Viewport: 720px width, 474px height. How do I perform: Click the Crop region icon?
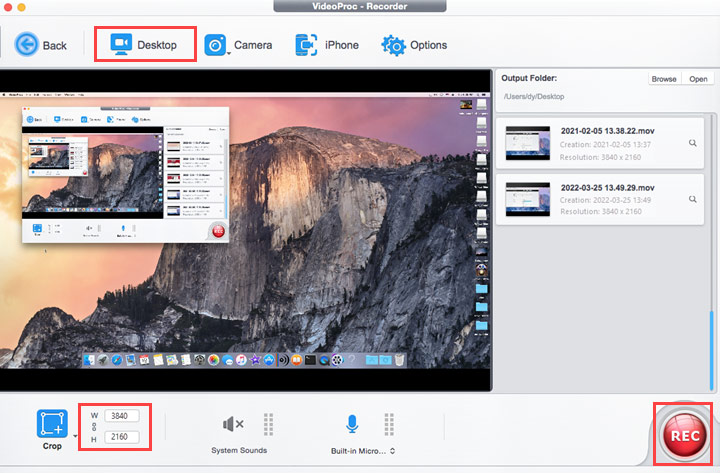(x=52, y=423)
